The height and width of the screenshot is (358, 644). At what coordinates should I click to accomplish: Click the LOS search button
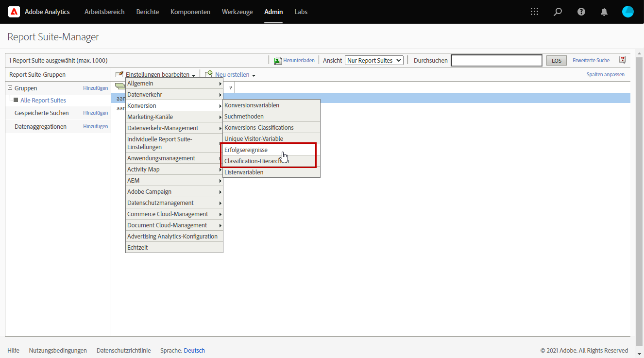(557, 61)
